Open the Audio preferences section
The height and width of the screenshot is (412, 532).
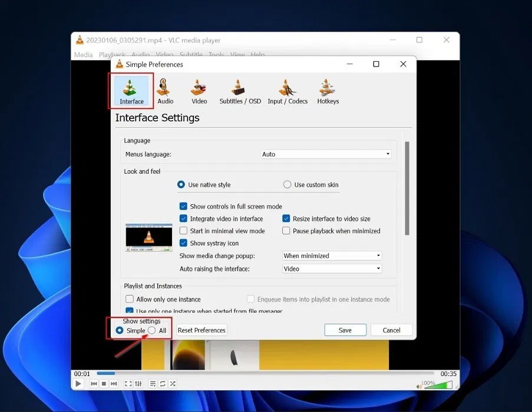(x=165, y=91)
